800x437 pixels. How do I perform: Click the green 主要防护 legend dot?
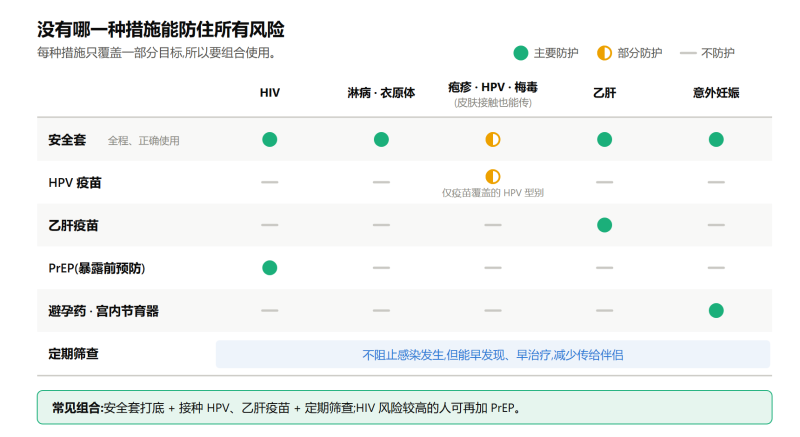[x=520, y=53]
